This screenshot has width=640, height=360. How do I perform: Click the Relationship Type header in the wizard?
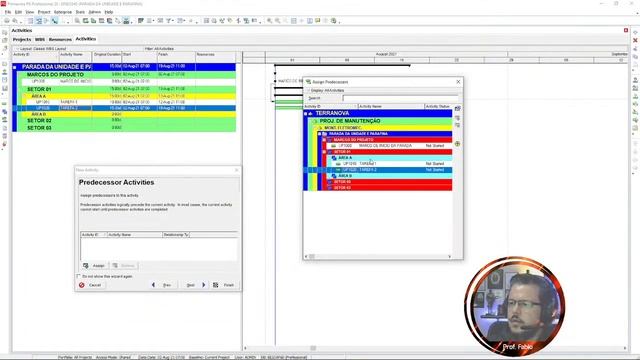point(176,235)
